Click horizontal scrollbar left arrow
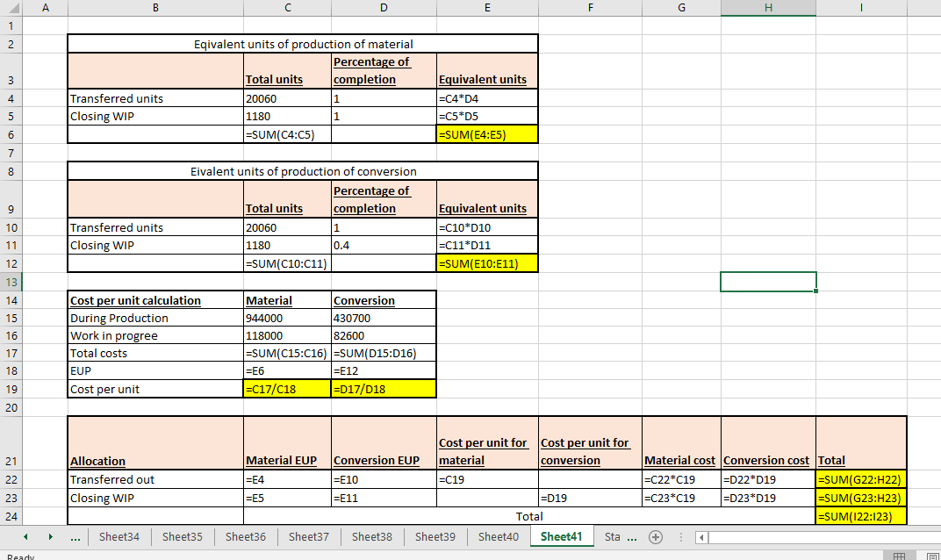Screen dimensions: 941x560 tap(701, 537)
